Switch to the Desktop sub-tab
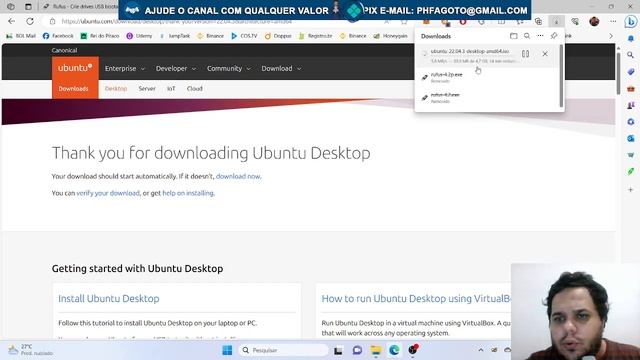The width and height of the screenshot is (640, 360). click(116, 89)
